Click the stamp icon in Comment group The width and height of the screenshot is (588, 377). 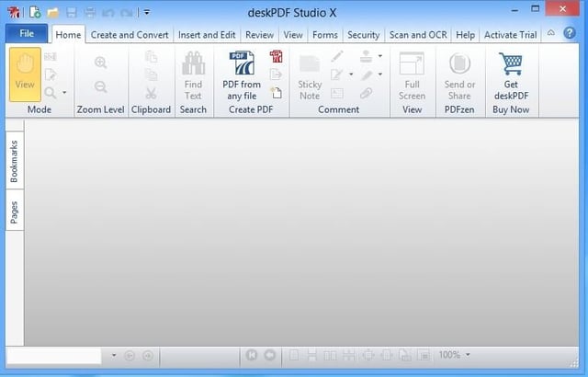[366, 56]
